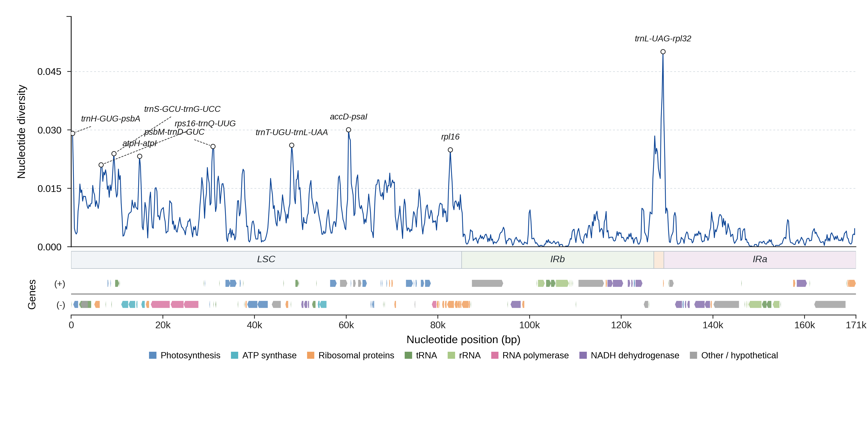The image size is (868, 422).
Task: Click the ATP synthase legend swatch
Action: (x=235, y=355)
